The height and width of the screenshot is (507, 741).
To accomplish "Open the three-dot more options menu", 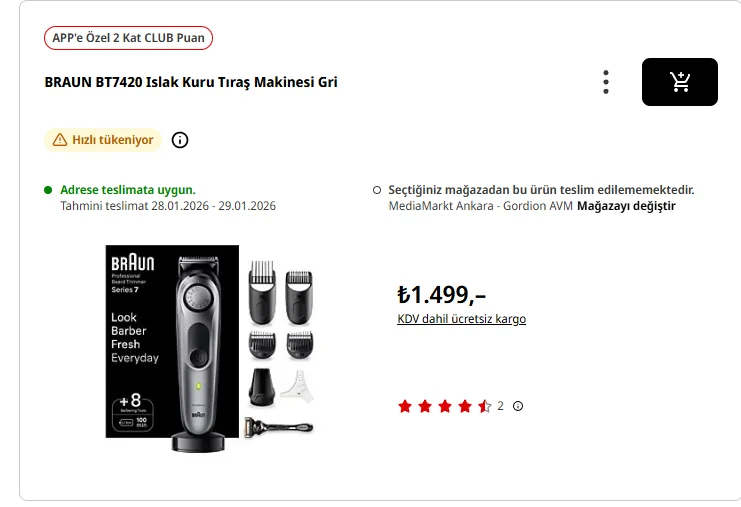I will [x=606, y=82].
